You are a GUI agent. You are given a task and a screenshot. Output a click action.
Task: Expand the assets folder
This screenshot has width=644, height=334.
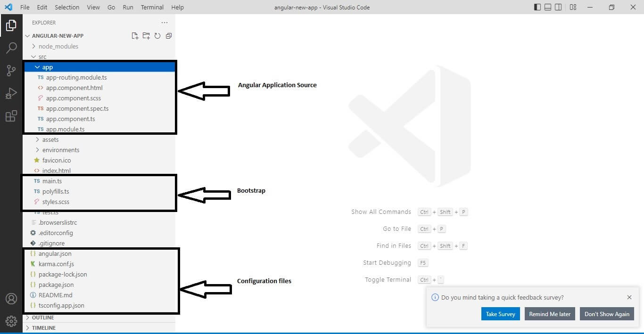pyautogui.click(x=50, y=139)
